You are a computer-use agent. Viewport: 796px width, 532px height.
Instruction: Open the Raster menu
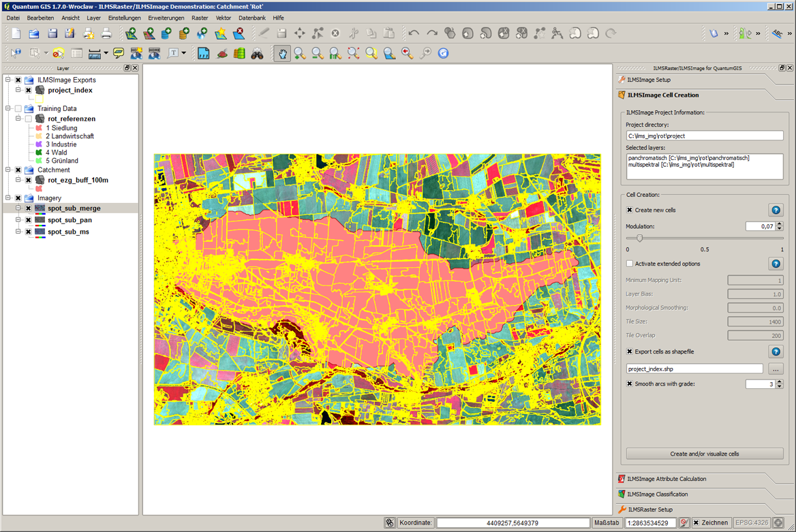(200, 18)
